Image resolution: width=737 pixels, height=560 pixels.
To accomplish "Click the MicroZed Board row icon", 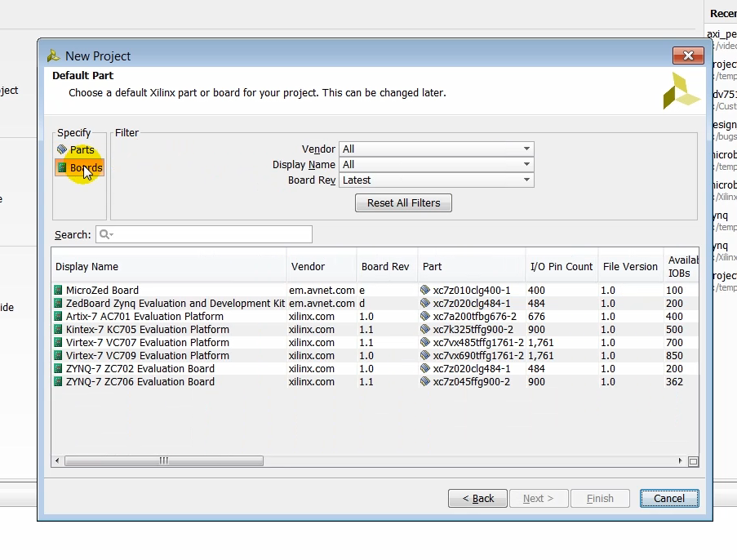I will point(59,291).
